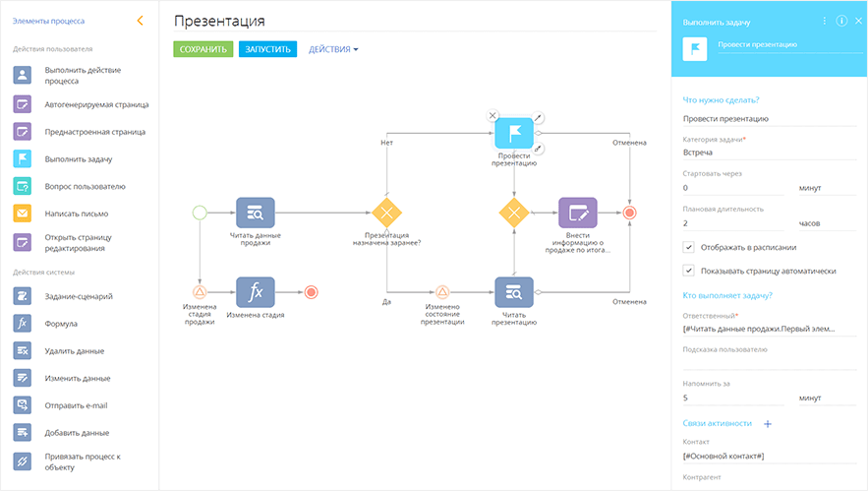The image size is (868, 491).
Task: Select 'Преднастроенная страница' element icon
Action: (x=23, y=131)
